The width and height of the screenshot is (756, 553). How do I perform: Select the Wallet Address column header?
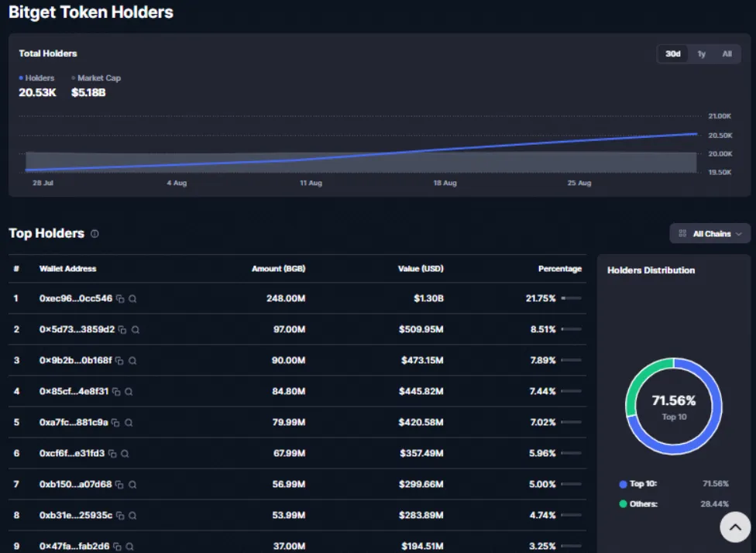point(68,269)
